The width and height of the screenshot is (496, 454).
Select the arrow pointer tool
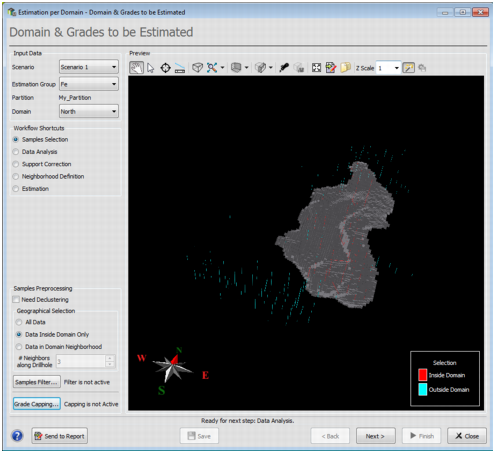[x=151, y=68]
